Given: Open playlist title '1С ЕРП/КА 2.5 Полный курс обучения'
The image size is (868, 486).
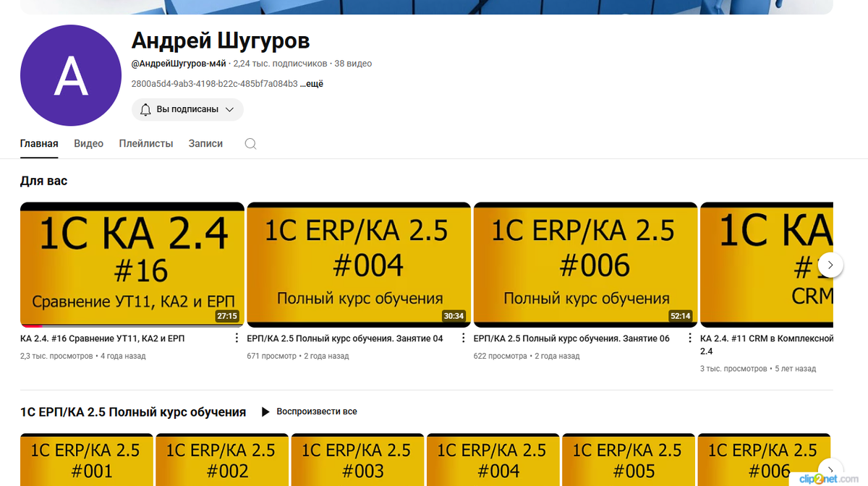Looking at the screenshot, I should (133, 412).
